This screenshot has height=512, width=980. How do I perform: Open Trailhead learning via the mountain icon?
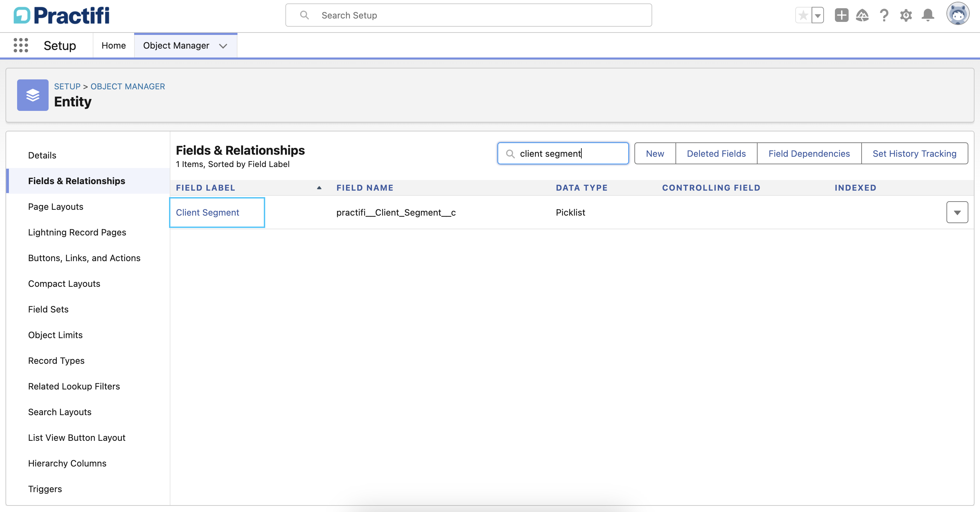[862, 15]
